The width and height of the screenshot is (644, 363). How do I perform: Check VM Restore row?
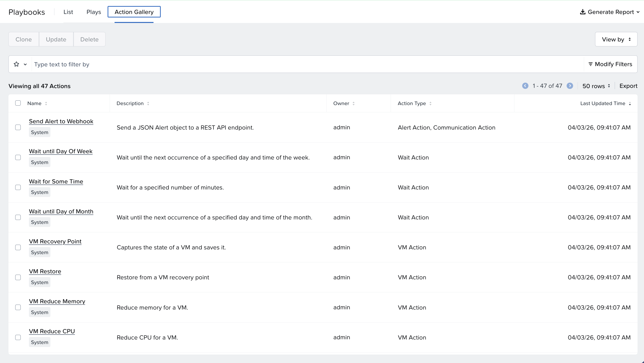tap(18, 277)
